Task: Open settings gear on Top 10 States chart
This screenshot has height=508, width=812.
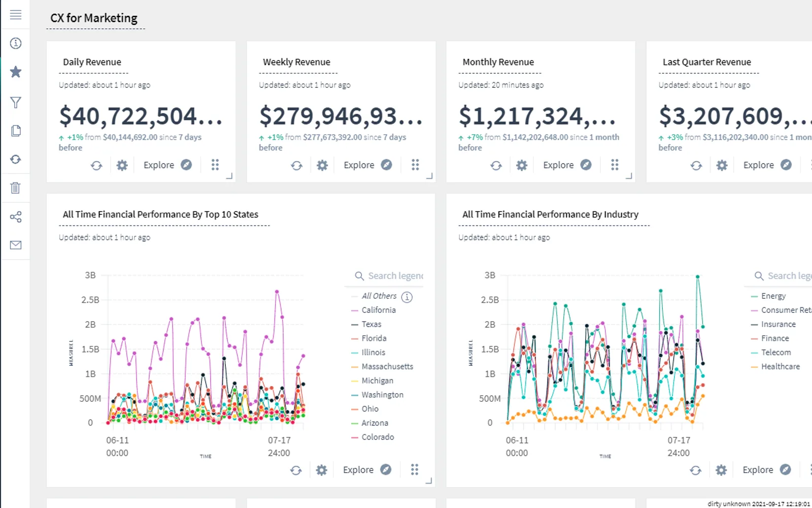Action: [321, 470]
